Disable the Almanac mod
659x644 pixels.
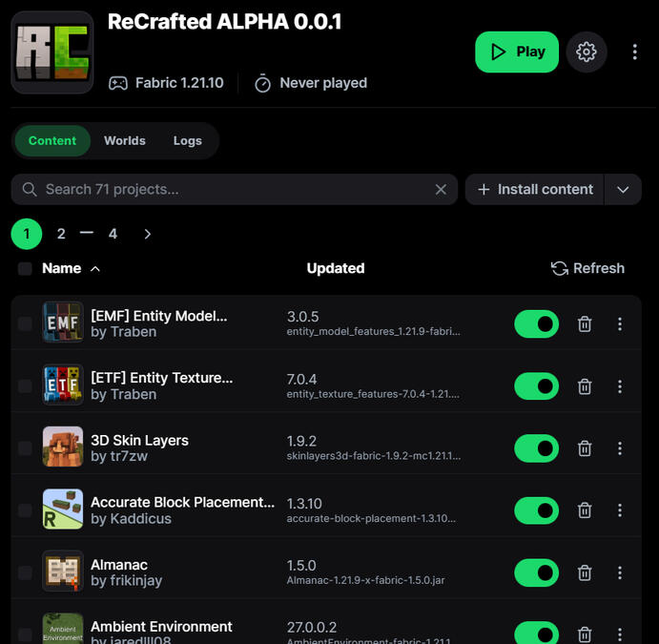(537, 573)
